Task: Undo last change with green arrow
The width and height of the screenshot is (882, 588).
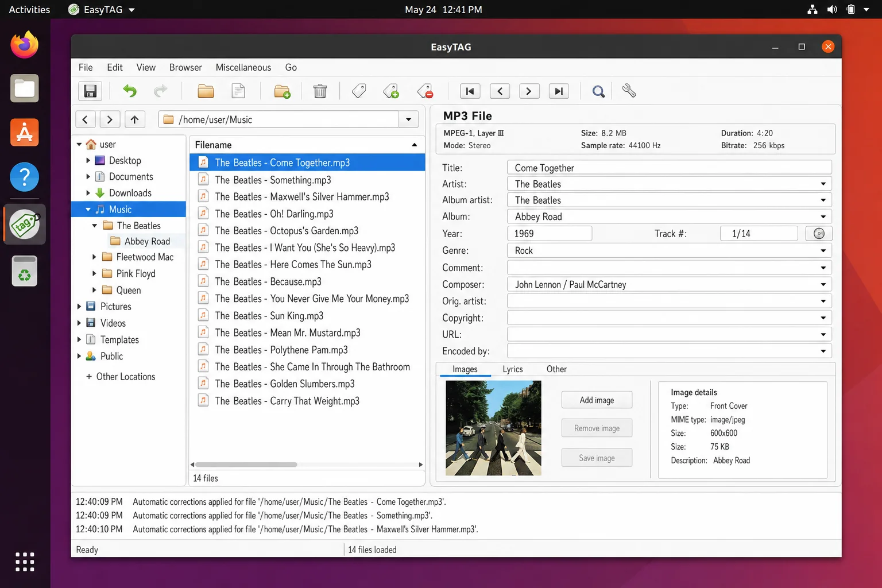Action: (130, 91)
